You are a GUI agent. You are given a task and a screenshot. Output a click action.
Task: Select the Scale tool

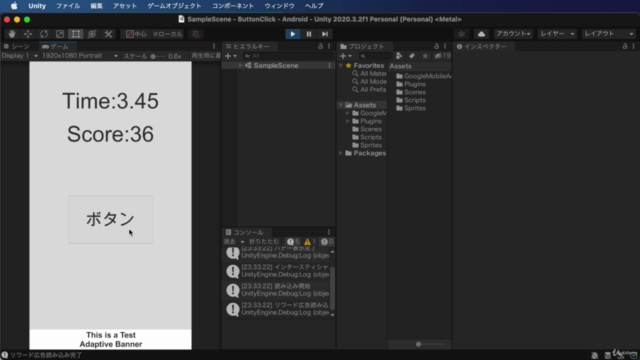[x=60, y=34]
